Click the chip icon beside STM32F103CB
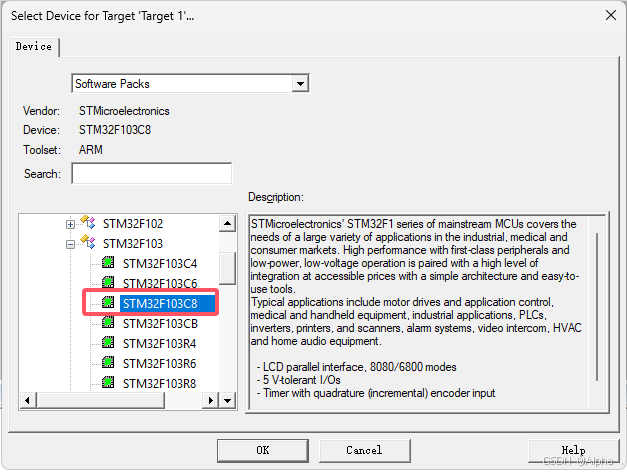The height and width of the screenshot is (472, 627). 108,322
